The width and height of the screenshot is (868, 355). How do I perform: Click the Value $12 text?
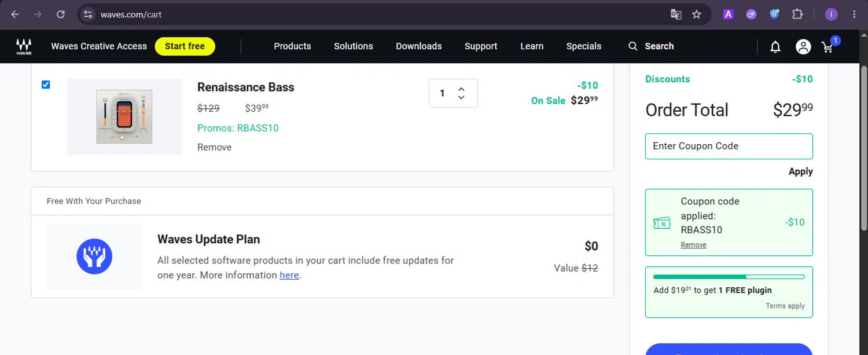pyautogui.click(x=576, y=268)
